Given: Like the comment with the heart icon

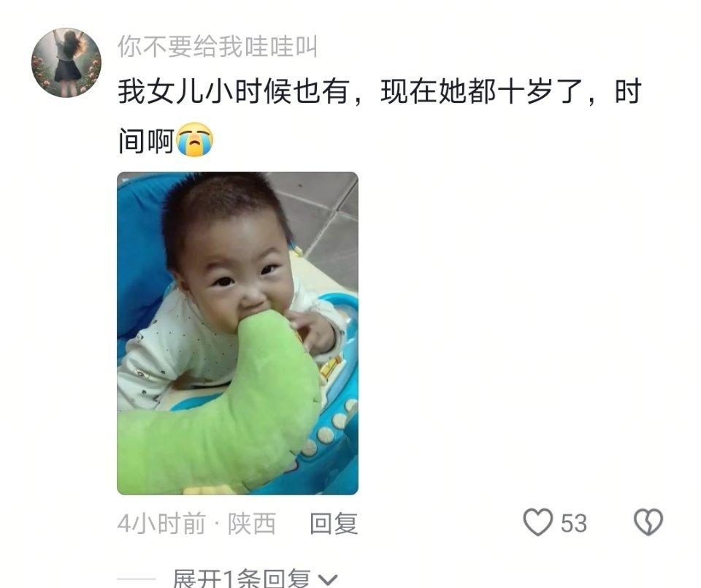Looking at the screenshot, I should (538, 522).
